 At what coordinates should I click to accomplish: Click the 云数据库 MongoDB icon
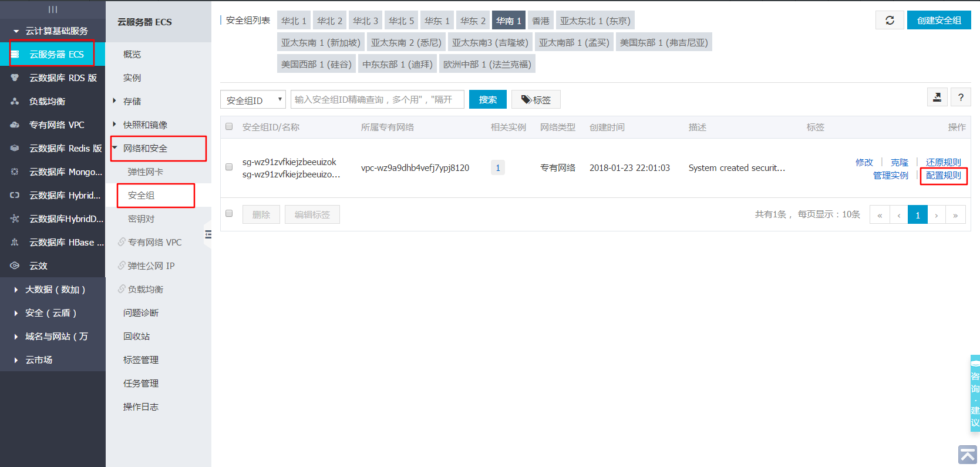(15, 172)
